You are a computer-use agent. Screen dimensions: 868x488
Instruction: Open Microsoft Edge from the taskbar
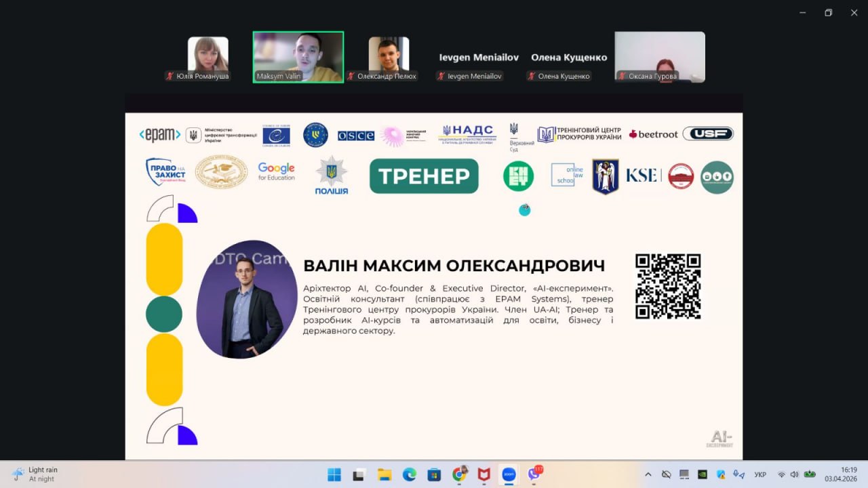point(409,474)
